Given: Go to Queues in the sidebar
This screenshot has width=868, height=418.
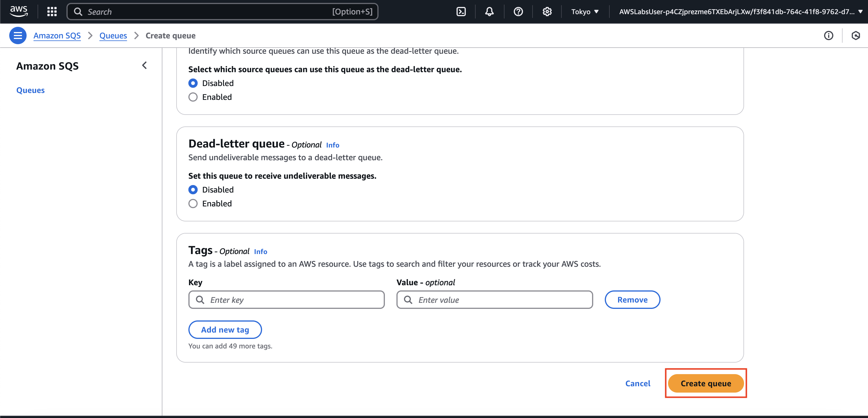Looking at the screenshot, I should (x=30, y=90).
